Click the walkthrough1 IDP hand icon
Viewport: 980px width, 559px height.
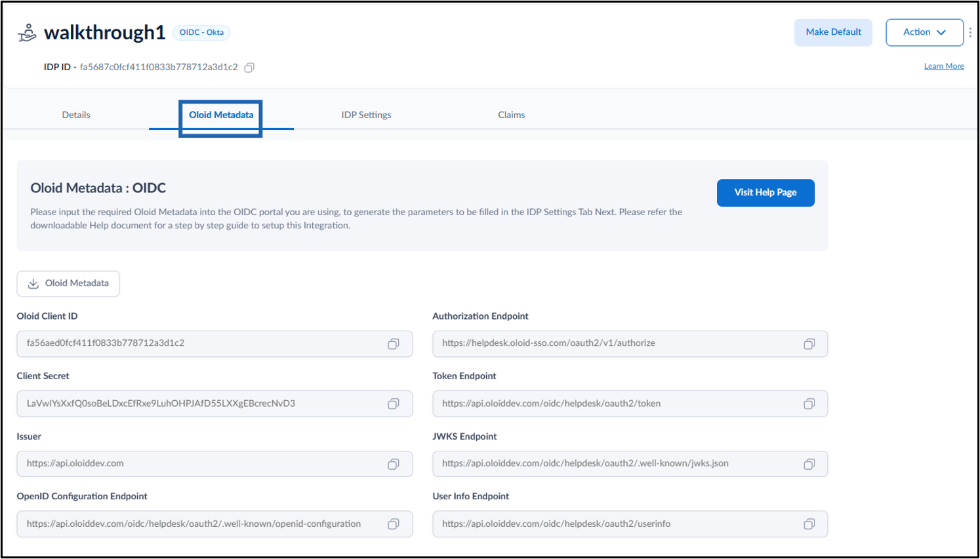(27, 33)
